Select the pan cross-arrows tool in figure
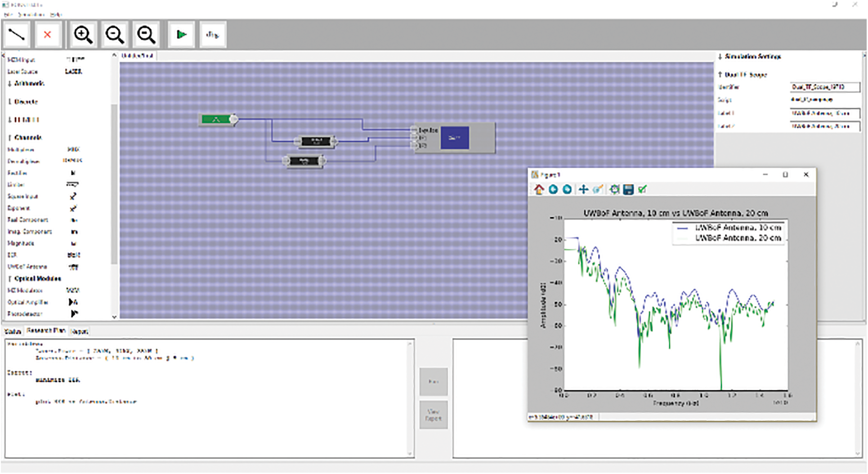The height and width of the screenshot is (474, 868). tap(583, 189)
